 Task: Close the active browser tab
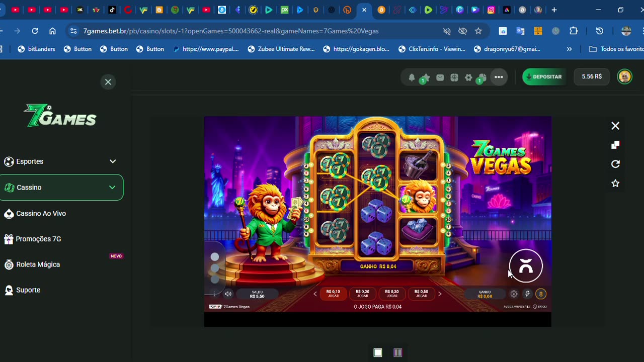tap(364, 10)
